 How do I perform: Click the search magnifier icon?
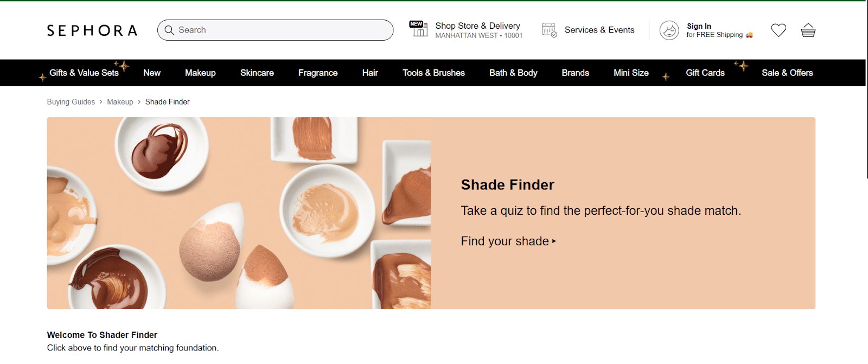(169, 30)
